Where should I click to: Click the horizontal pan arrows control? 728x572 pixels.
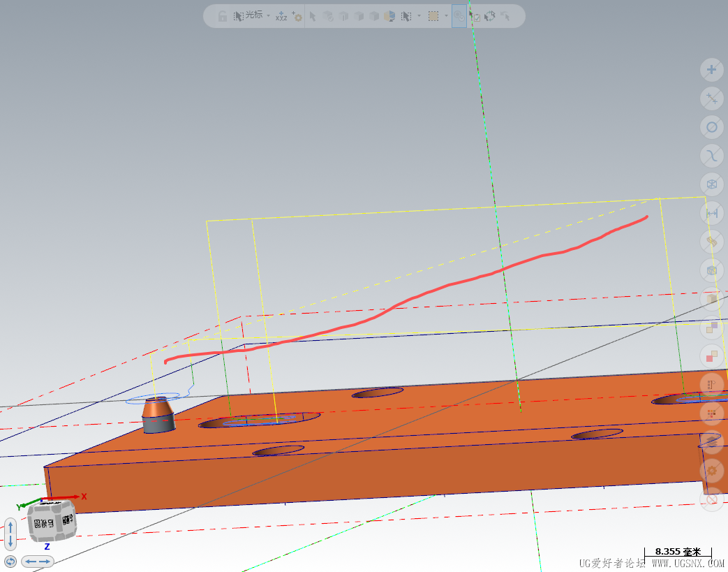(x=38, y=562)
